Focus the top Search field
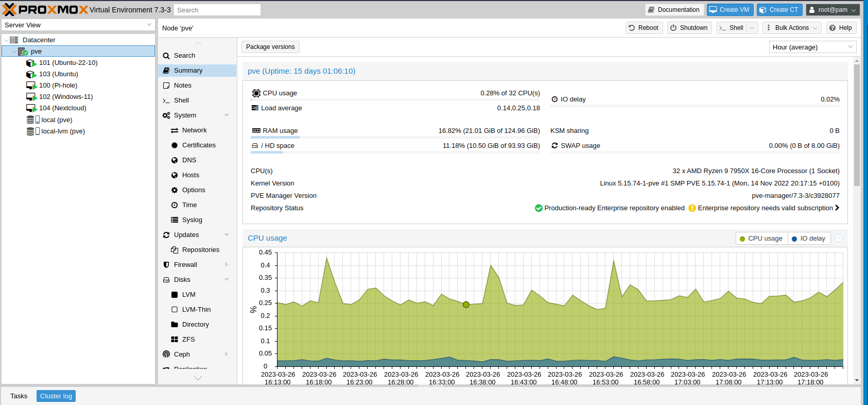The image size is (868, 405). 217,10
